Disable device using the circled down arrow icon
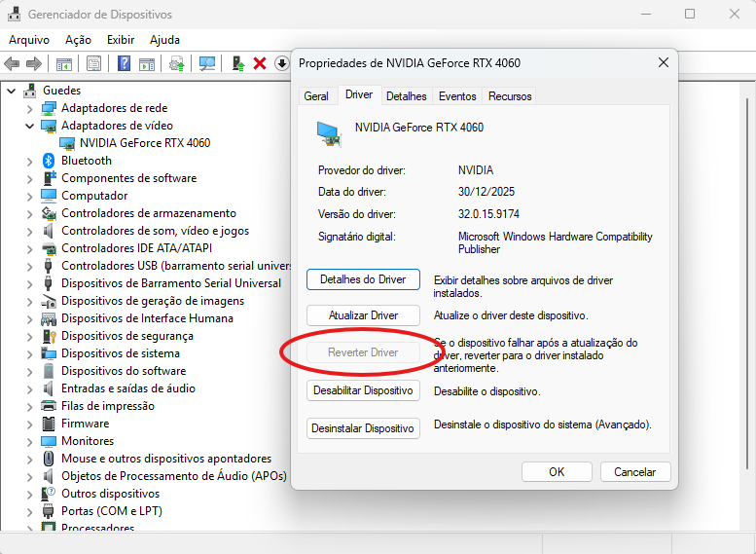 point(281,63)
